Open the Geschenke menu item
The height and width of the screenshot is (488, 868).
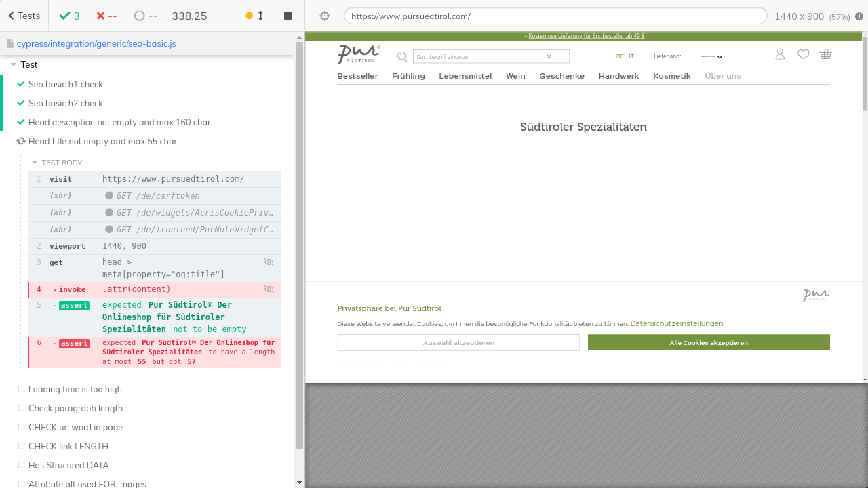[561, 76]
